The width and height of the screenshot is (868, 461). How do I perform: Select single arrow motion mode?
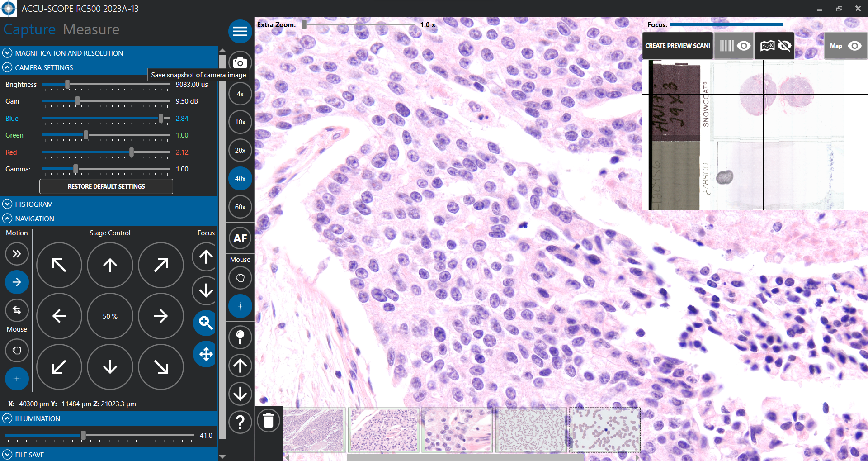pos(17,282)
